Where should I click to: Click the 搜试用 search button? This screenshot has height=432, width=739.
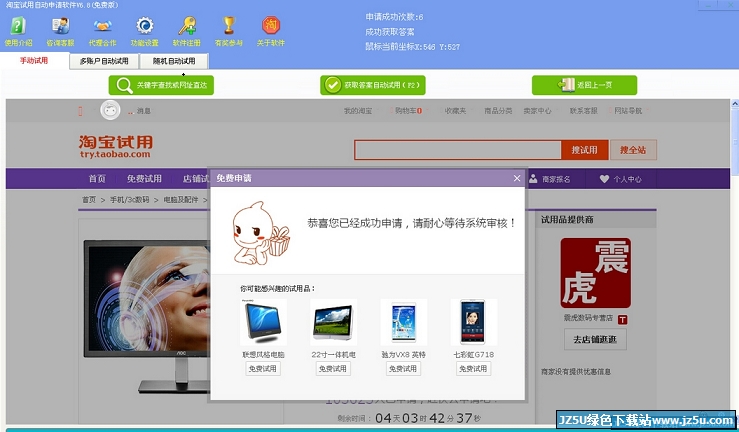584,150
